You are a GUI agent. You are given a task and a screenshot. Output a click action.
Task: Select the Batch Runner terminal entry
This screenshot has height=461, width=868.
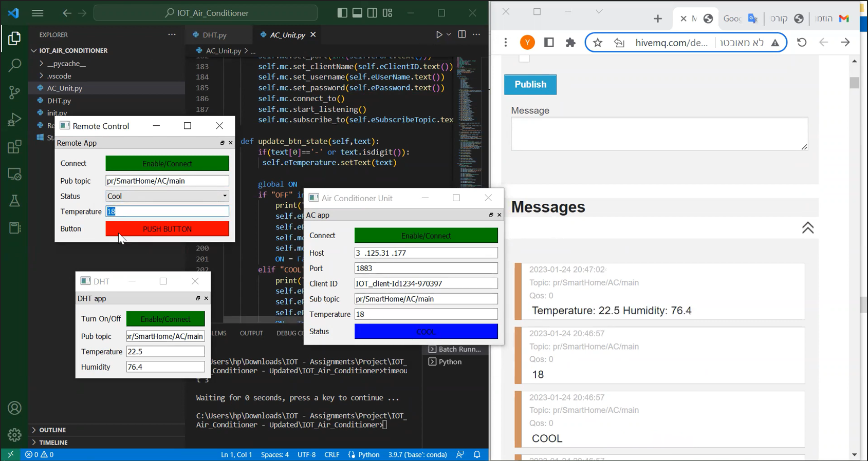(459, 349)
